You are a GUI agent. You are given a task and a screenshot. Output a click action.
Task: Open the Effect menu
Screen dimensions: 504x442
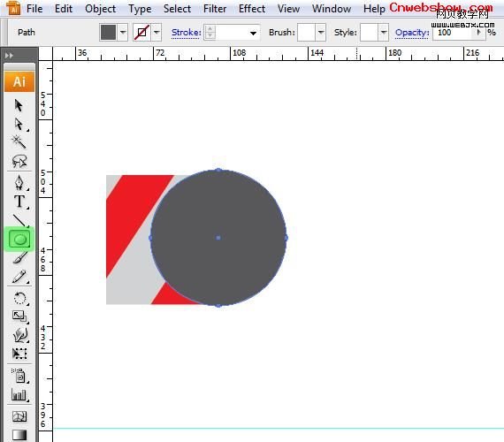click(252, 9)
